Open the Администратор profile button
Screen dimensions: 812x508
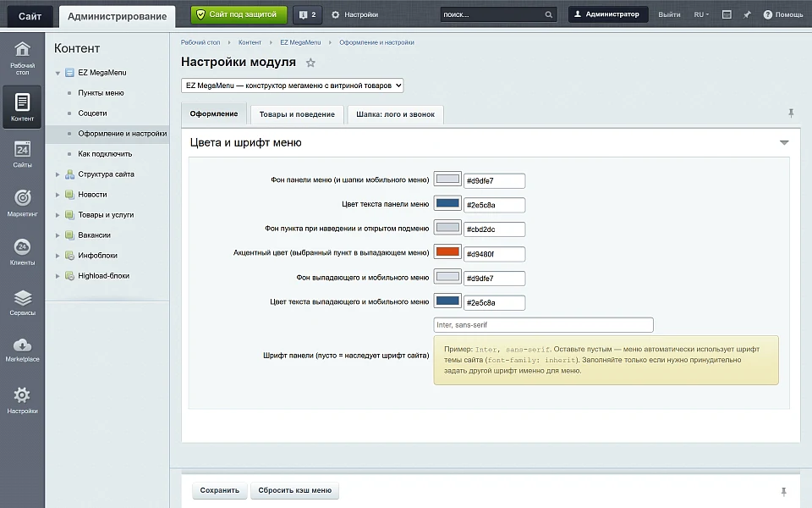(x=608, y=14)
